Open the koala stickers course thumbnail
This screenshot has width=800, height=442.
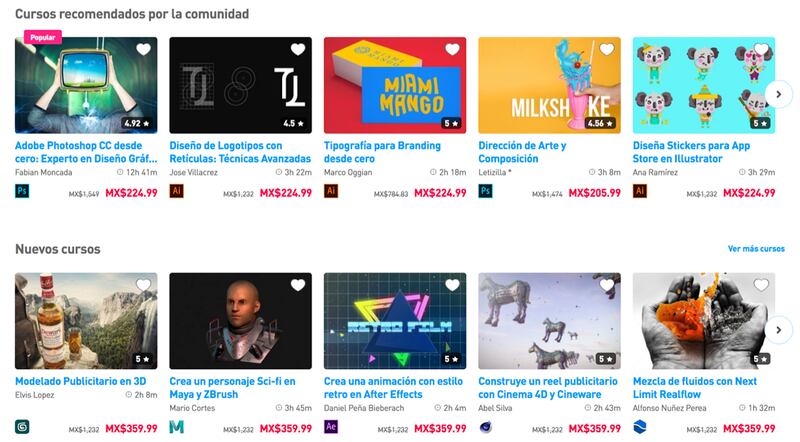click(704, 85)
